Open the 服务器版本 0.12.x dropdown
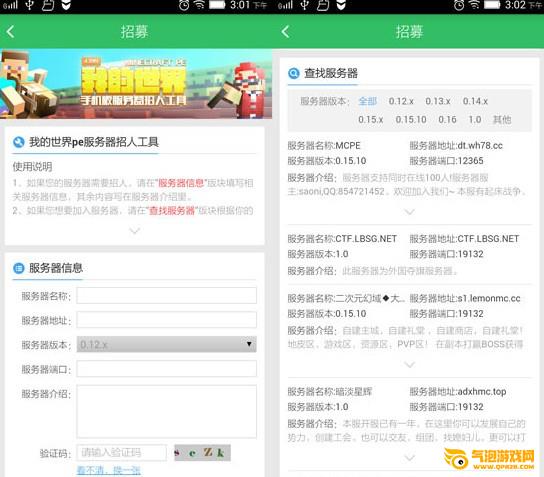Screen dimensions: 544x477 point(167,344)
